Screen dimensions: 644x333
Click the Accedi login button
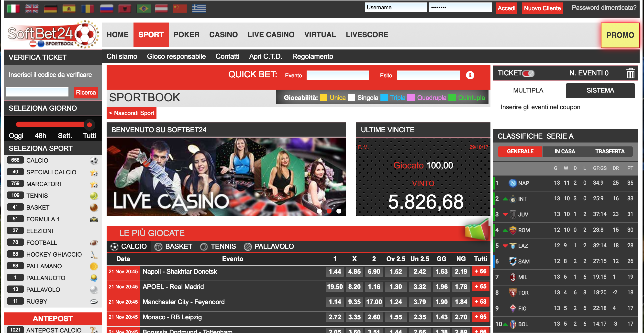[x=506, y=8]
